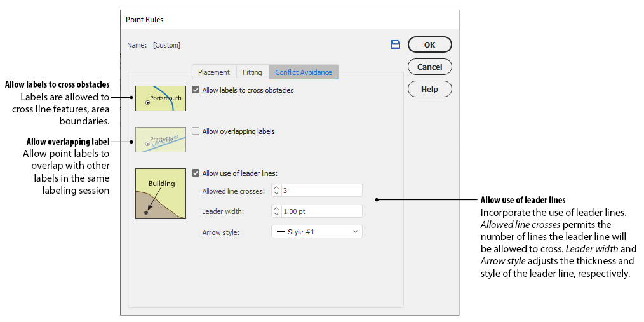The width and height of the screenshot is (644, 322).
Task: Click the save rule floppy disk icon
Action: 396,44
